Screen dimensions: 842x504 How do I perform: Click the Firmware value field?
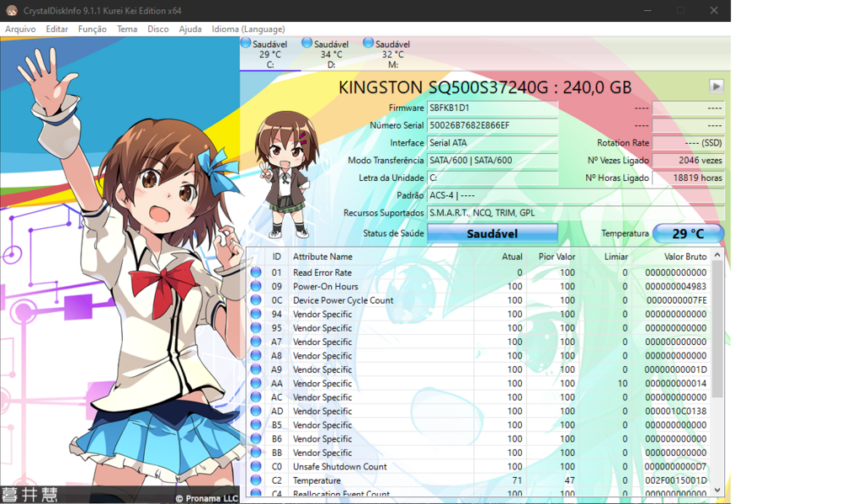pos(492,108)
